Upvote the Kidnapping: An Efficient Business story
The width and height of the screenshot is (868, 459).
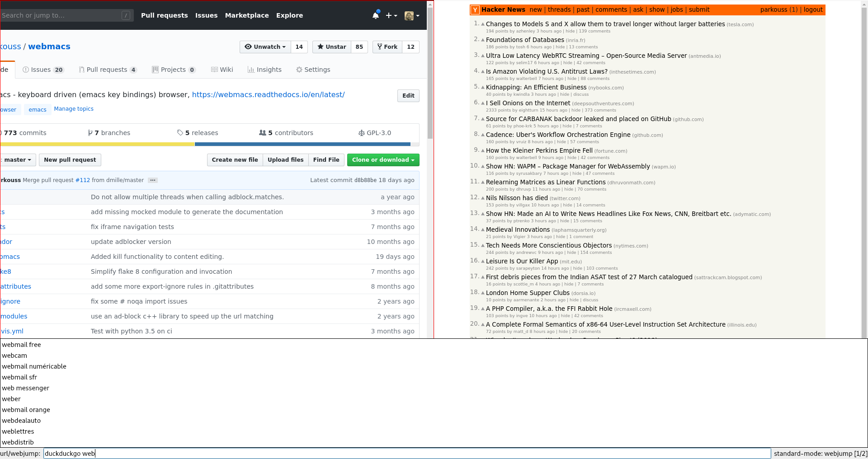coord(483,87)
